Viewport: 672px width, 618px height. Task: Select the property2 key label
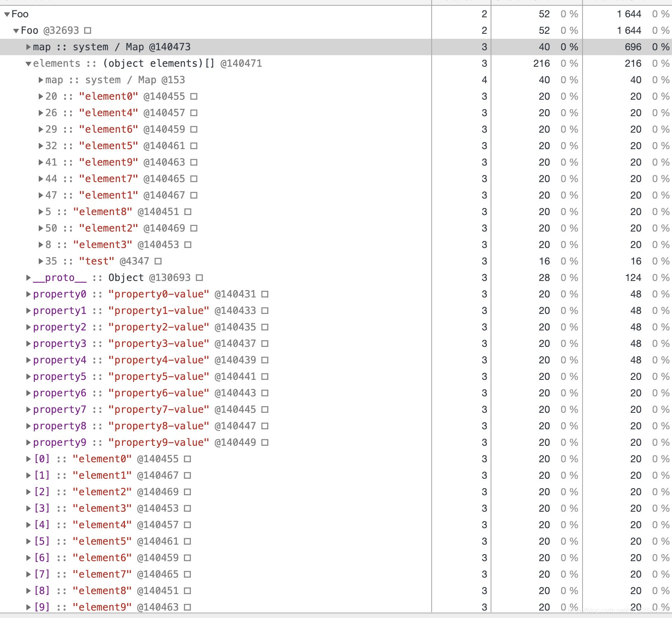pos(60,327)
